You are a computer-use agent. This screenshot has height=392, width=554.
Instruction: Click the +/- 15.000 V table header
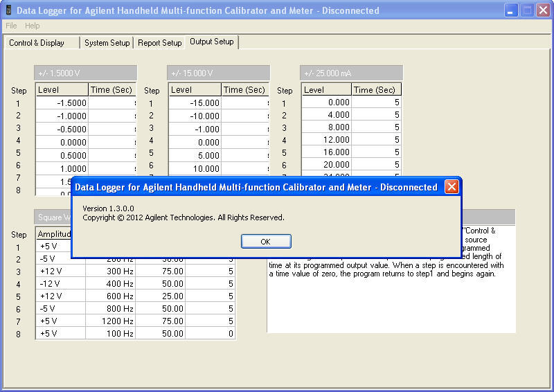point(218,73)
